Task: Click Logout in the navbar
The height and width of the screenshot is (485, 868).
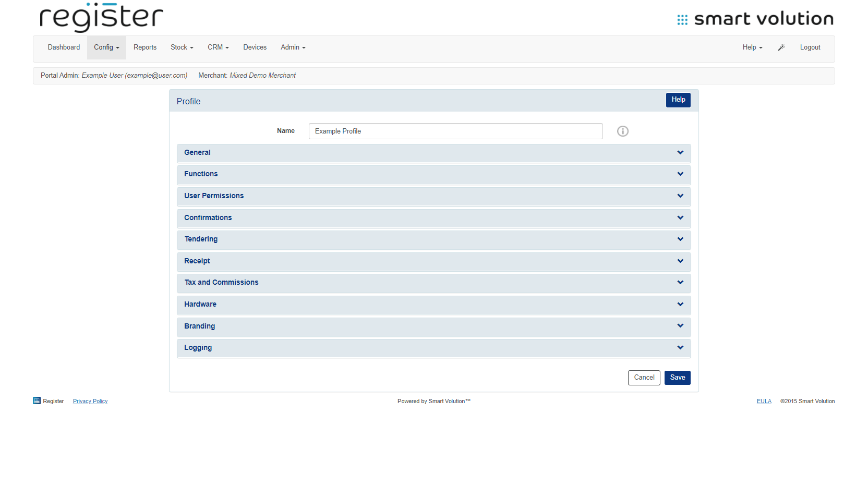Action: [x=810, y=47]
